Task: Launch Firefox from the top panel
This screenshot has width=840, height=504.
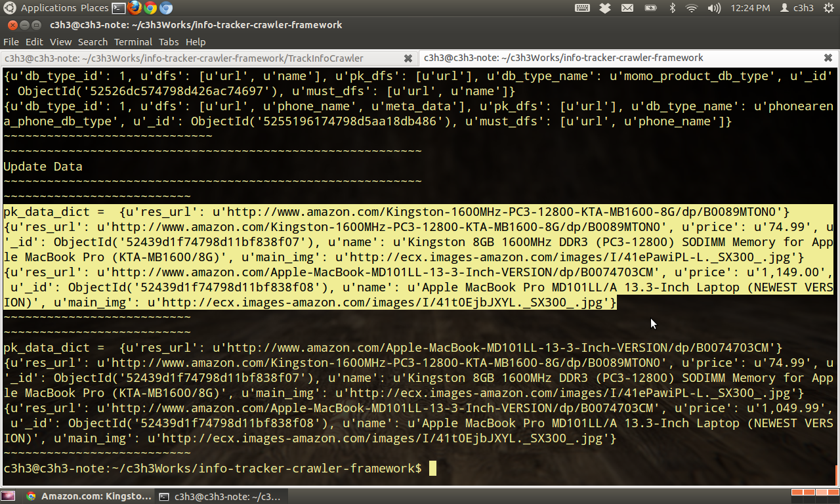Action: click(135, 8)
